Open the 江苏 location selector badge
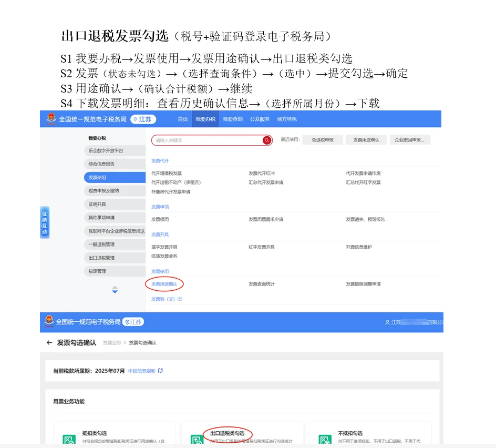 144,119
